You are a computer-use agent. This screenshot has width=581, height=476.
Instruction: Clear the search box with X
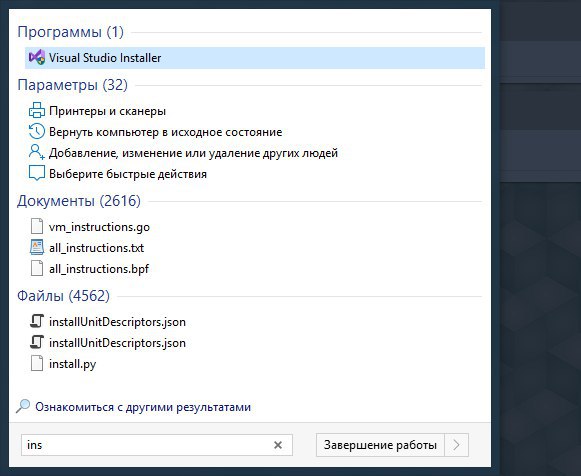(278, 445)
